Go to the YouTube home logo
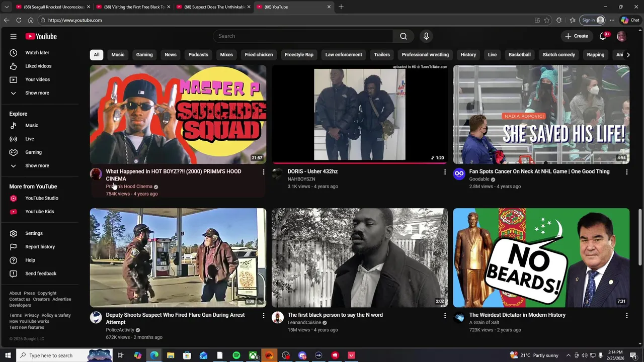Viewport: 644px width, 362px height. [41, 36]
